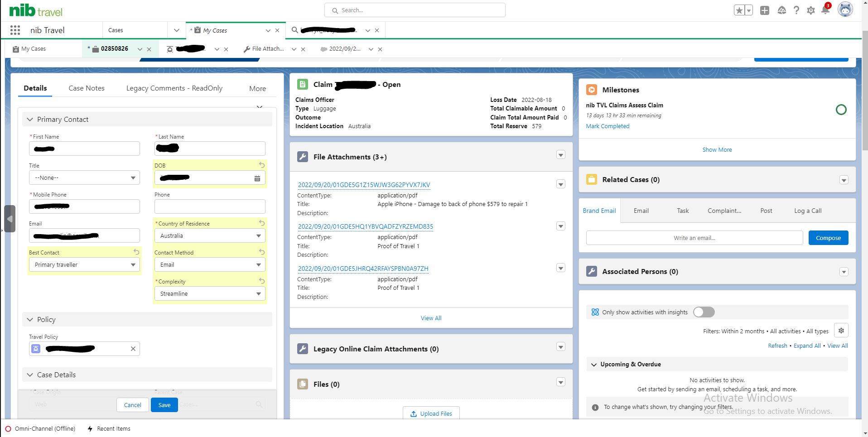Expand the Related Cases menu arrow
The height and width of the screenshot is (437, 868).
[844, 180]
